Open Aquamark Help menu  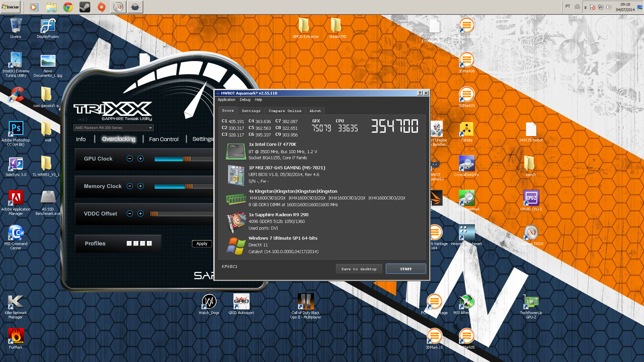pyautogui.click(x=259, y=100)
